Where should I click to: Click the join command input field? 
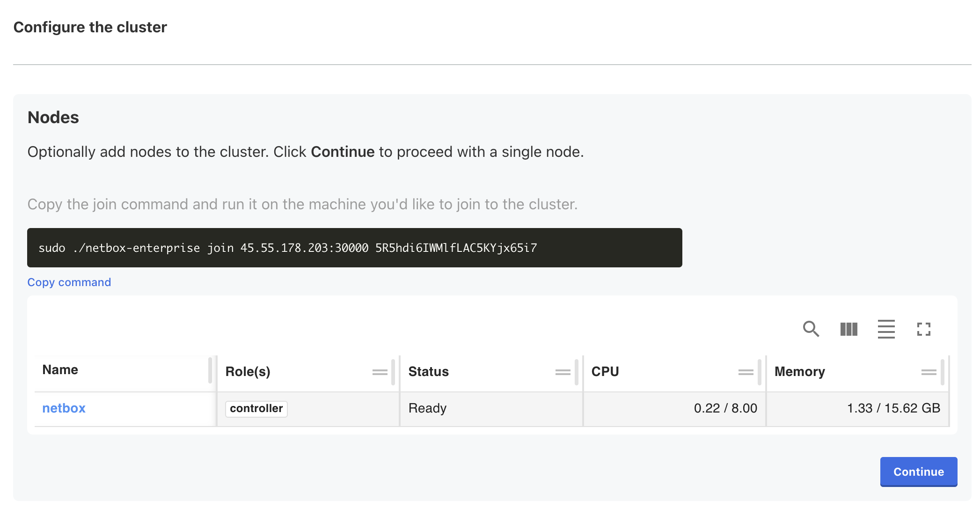click(355, 247)
